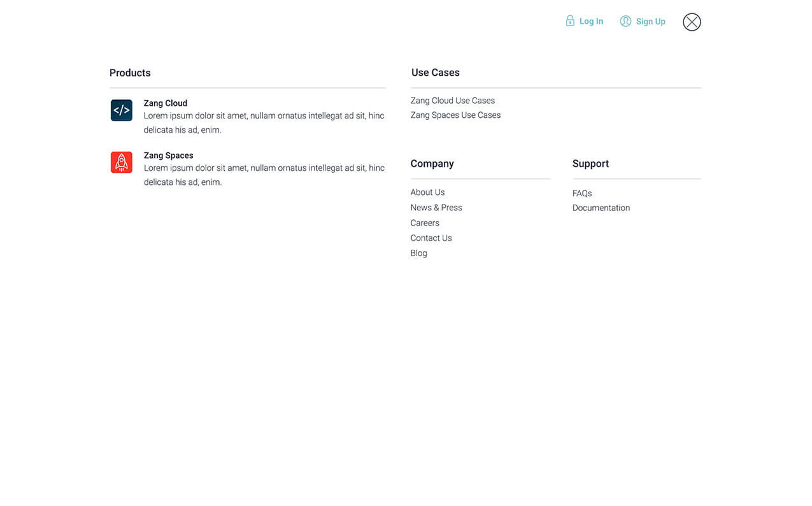
Task: Click the code icon next to Zang Cloud
Action: click(x=121, y=110)
